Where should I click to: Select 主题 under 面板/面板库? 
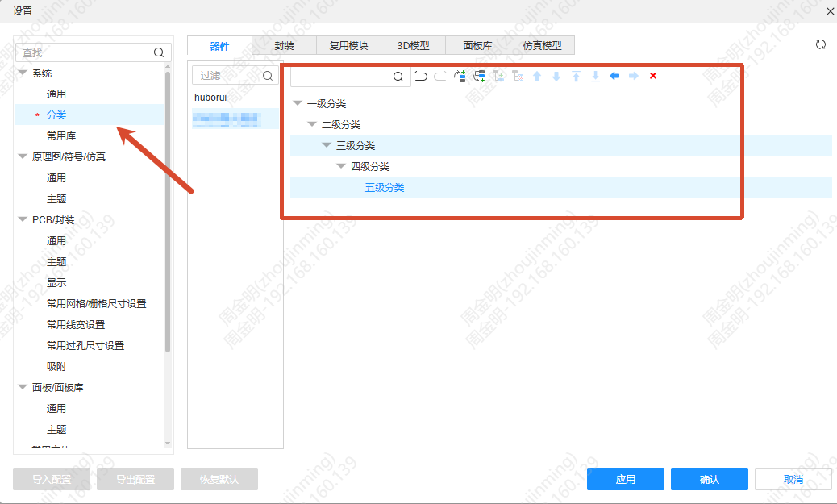point(56,429)
